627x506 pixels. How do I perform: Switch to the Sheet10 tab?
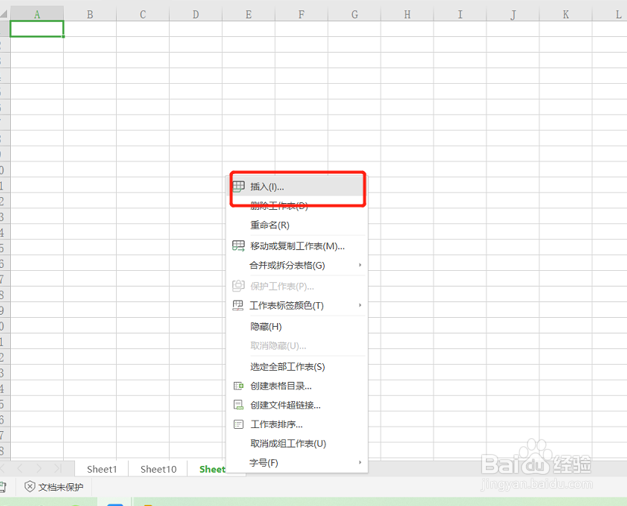[x=158, y=469]
